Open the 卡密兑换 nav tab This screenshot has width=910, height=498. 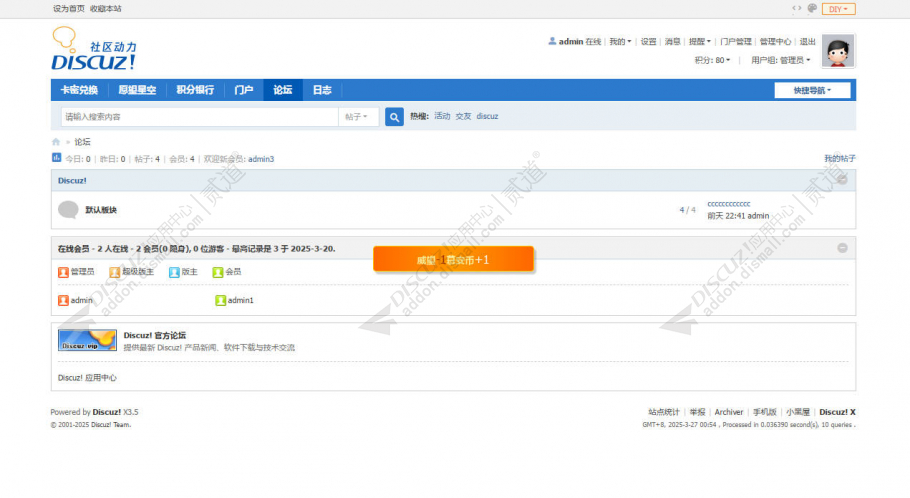click(80, 90)
